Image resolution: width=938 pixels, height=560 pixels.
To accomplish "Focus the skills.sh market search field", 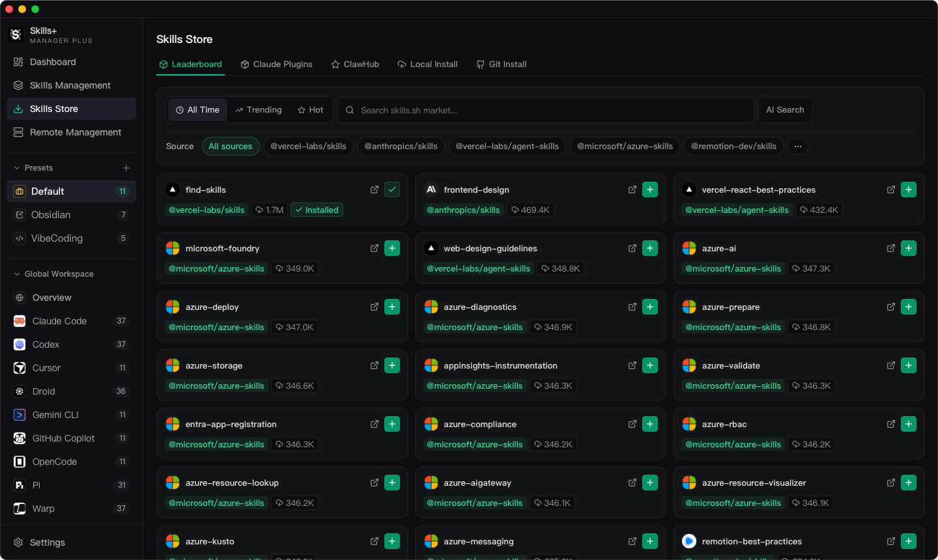I will point(546,110).
